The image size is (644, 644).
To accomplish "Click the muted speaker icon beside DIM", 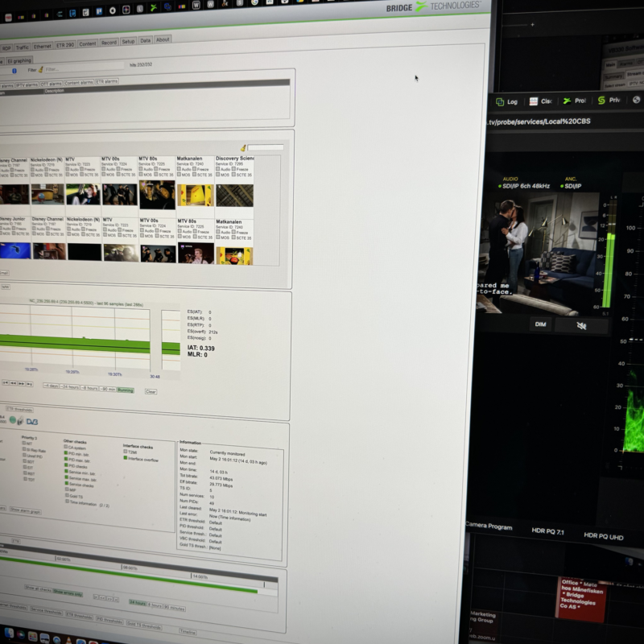I will 581,326.
